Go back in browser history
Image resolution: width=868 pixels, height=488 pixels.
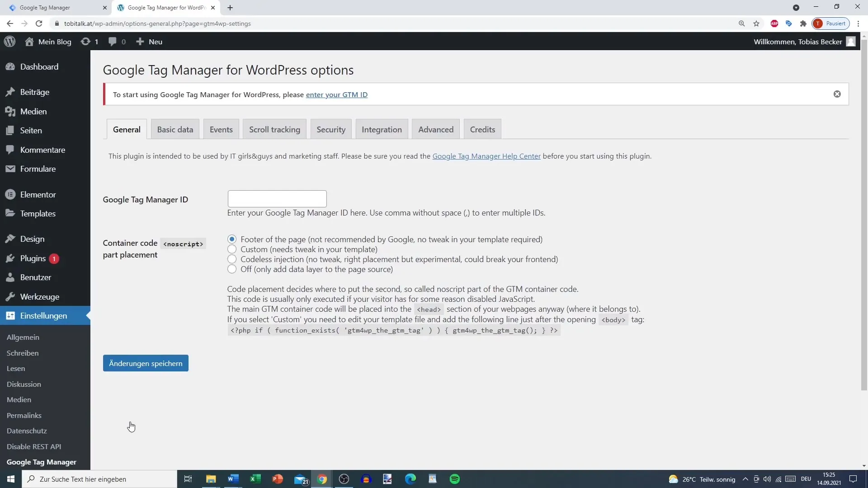point(10,23)
